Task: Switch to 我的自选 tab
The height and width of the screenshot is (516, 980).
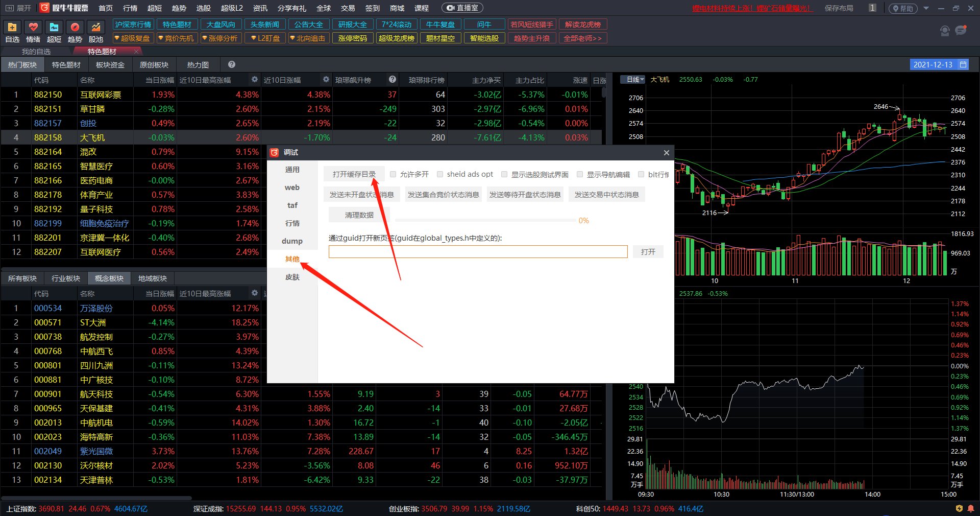Action: coord(36,52)
